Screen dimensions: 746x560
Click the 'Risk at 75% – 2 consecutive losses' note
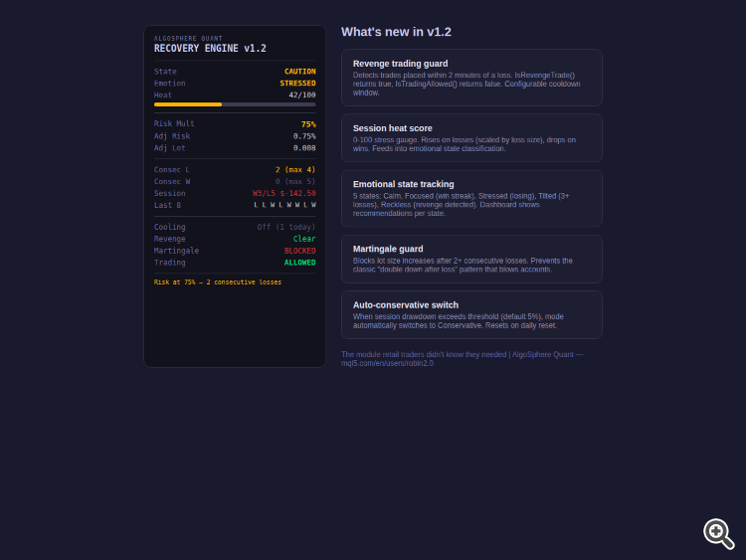(218, 282)
